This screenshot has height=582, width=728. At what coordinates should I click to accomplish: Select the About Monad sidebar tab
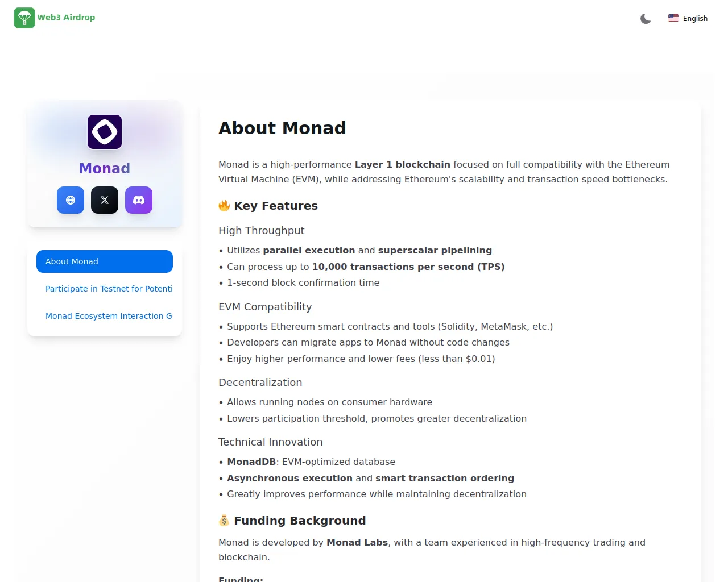point(105,261)
